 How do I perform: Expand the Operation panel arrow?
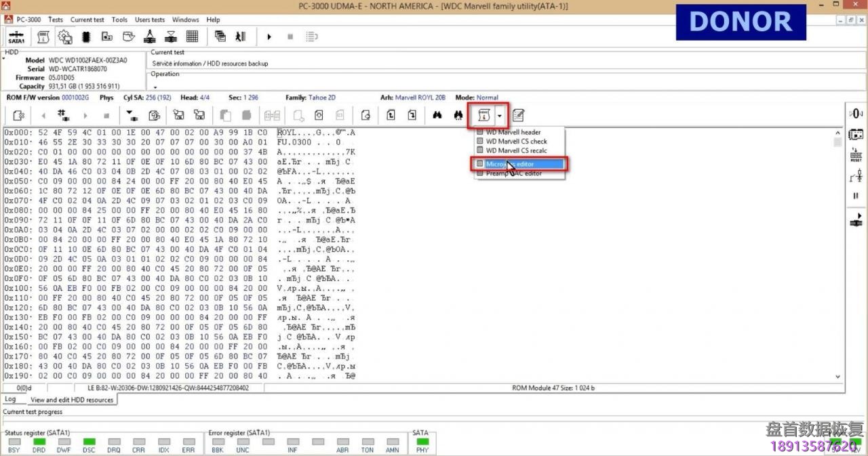155,87
